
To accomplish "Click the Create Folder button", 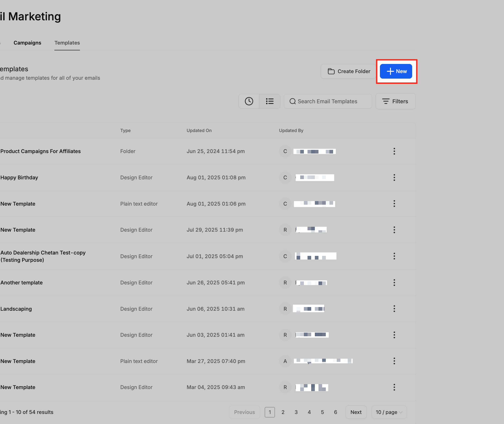I will tap(348, 71).
